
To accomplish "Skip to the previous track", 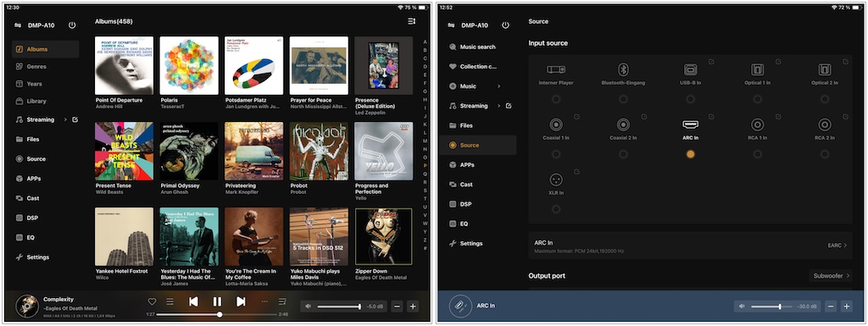I will coord(193,301).
